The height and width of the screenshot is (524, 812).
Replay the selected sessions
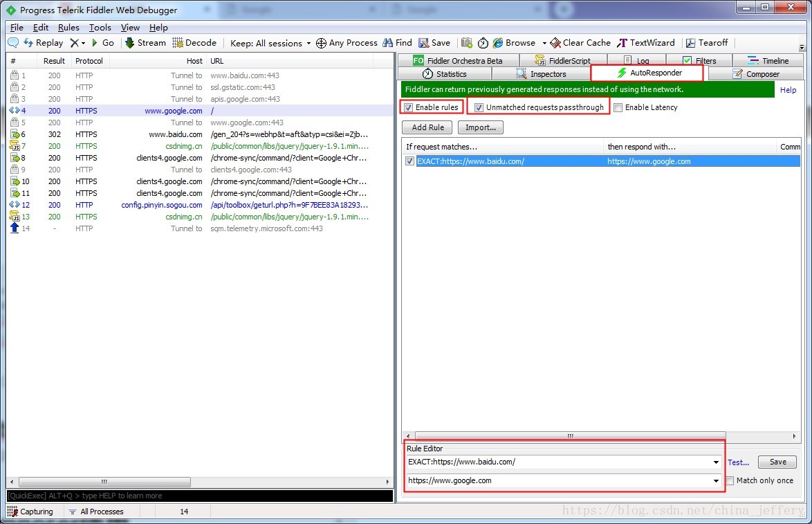[44, 42]
